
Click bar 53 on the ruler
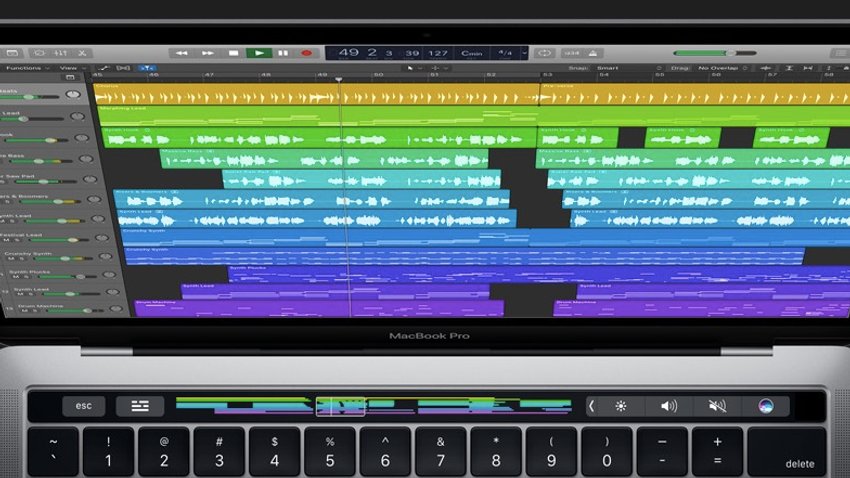coord(548,75)
